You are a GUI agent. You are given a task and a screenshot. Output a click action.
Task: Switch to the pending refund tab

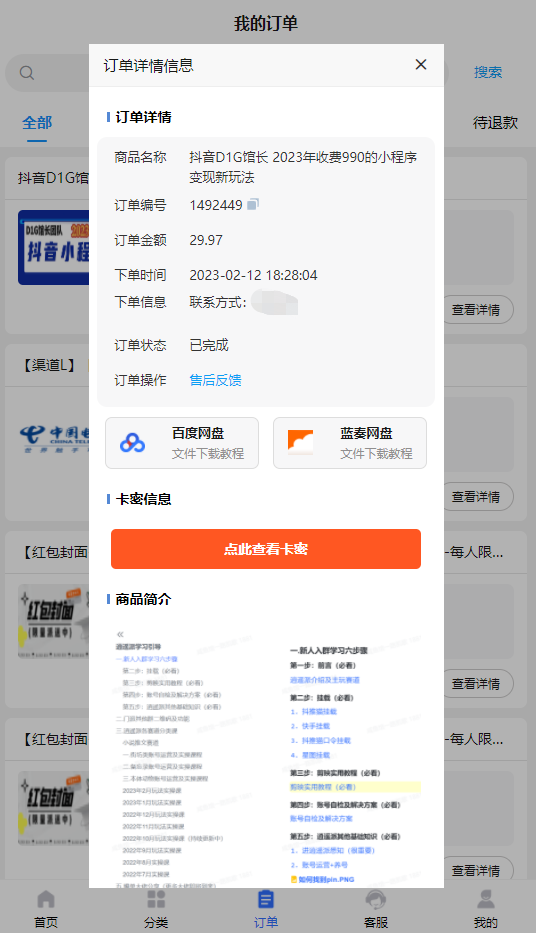point(495,123)
